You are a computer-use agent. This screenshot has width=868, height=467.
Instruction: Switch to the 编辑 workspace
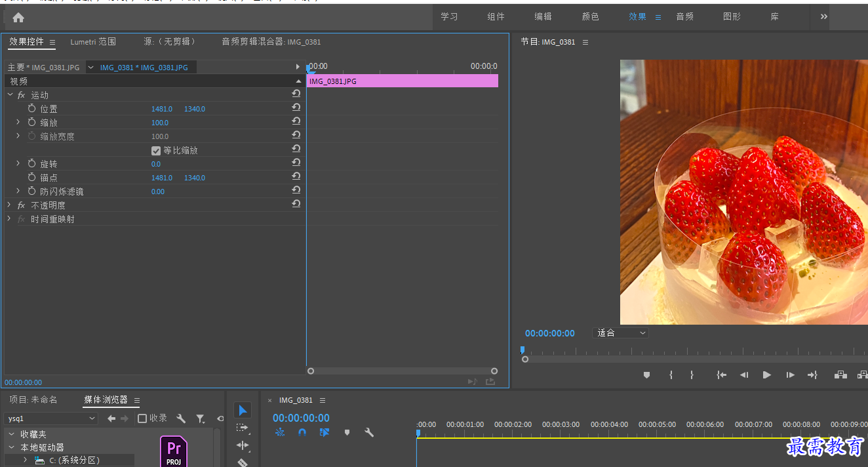click(543, 17)
